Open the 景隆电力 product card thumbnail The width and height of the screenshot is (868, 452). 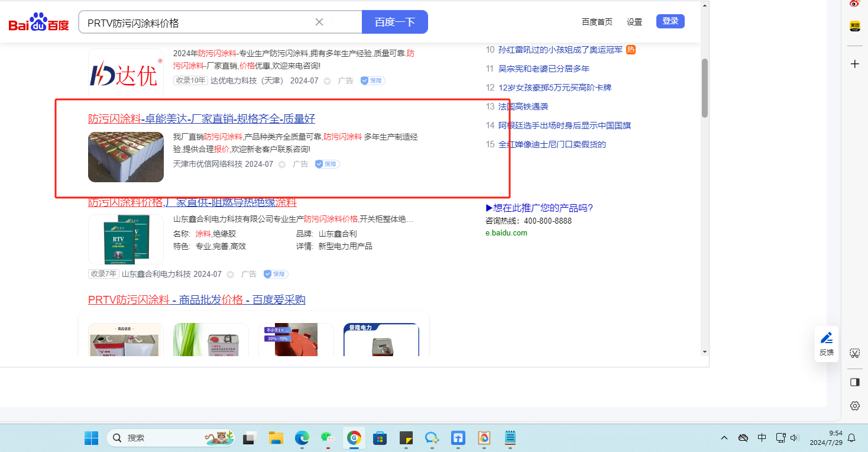click(x=381, y=339)
